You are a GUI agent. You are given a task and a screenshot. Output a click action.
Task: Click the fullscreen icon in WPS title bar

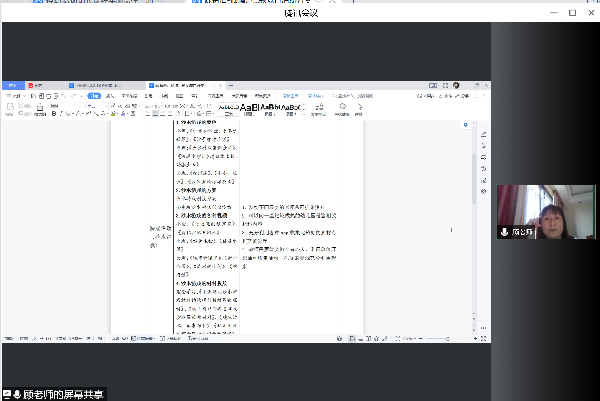445,86
